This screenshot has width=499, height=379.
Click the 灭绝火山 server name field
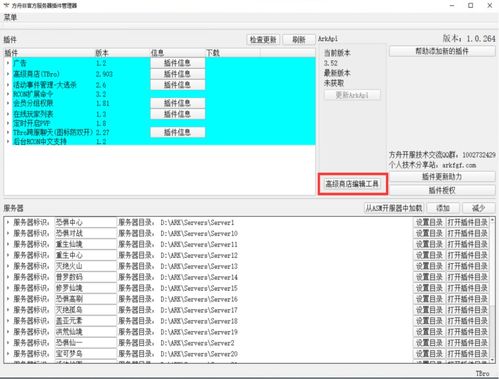pos(85,266)
